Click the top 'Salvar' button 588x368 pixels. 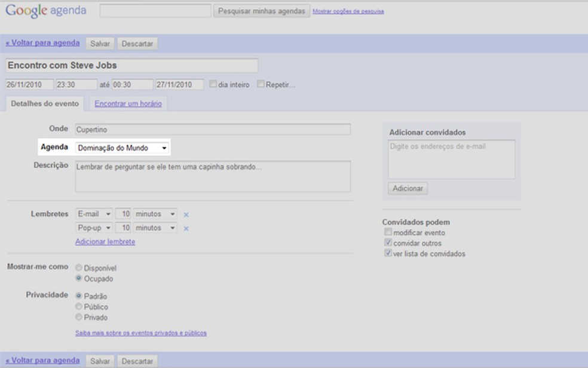[100, 44]
